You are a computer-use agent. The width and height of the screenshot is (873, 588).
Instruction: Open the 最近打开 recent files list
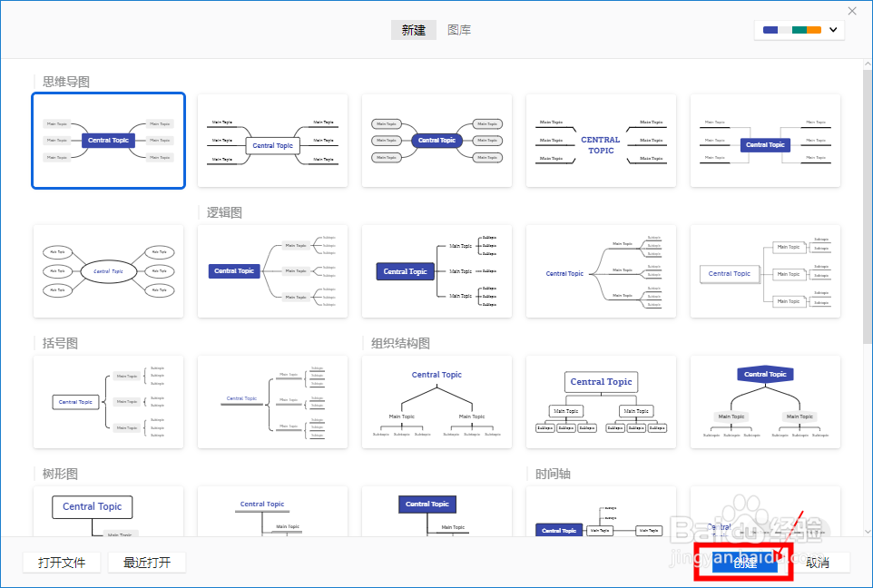pyautogui.click(x=147, y=563)
